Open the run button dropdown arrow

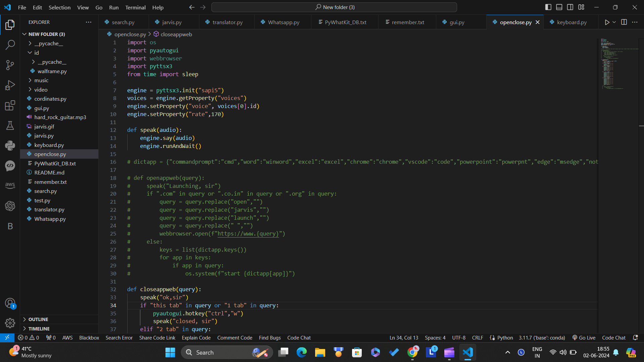click(614, 22)
